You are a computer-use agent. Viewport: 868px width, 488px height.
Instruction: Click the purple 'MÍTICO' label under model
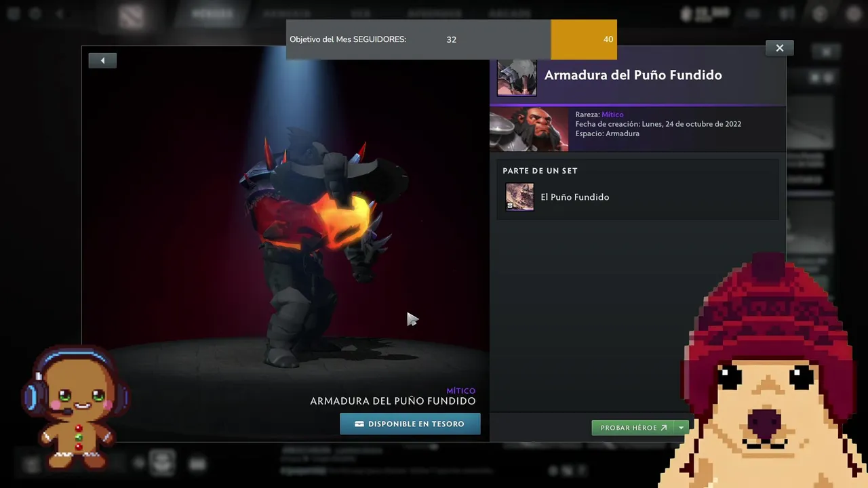coord(461,391)
